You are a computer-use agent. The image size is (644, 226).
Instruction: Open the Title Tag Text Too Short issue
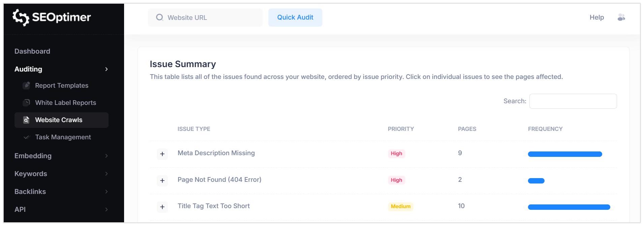pos(213,206)
